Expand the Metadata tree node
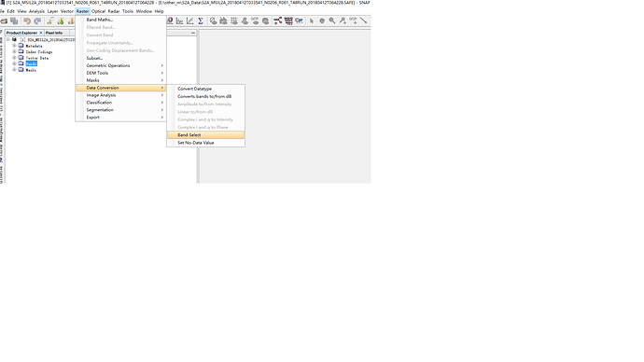The width and height of the screenshot is (644, 362). (x=14, y=46)
